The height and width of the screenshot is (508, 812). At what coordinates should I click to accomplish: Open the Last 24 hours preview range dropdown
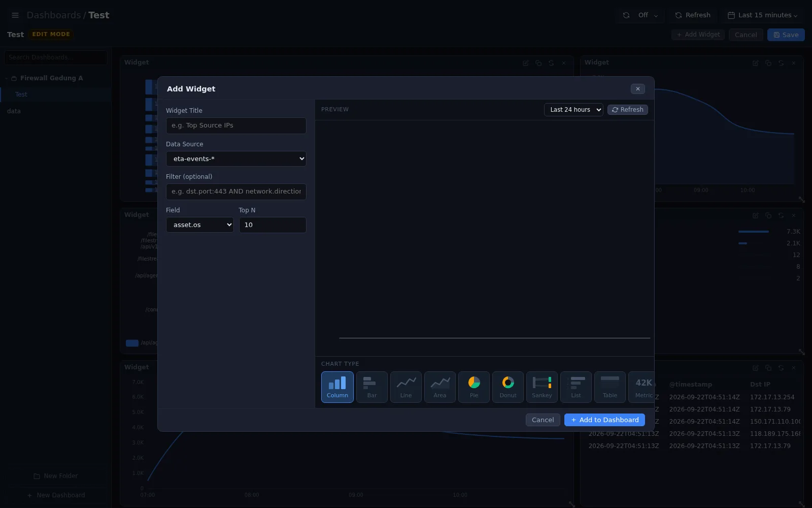tap(573, 110)
